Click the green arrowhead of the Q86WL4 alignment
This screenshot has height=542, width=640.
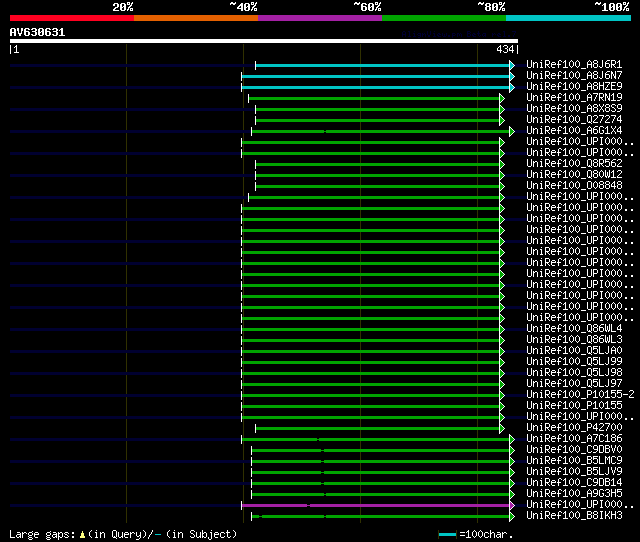click(502, 329)
